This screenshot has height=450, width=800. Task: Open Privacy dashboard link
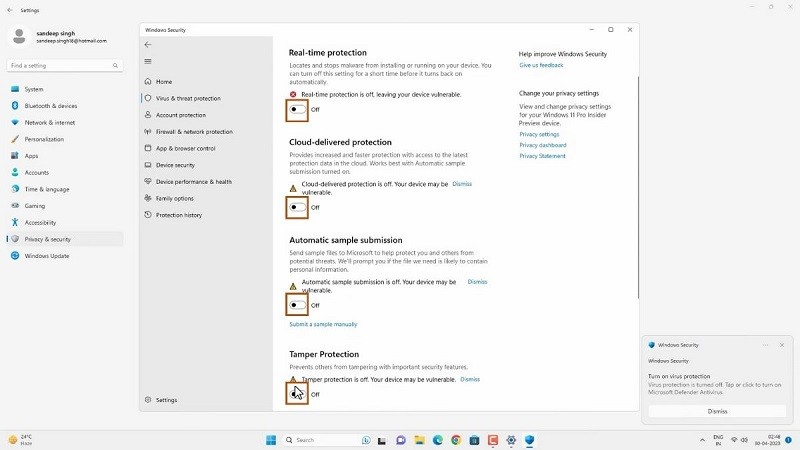pyautogui.click(x=542, y=145)
